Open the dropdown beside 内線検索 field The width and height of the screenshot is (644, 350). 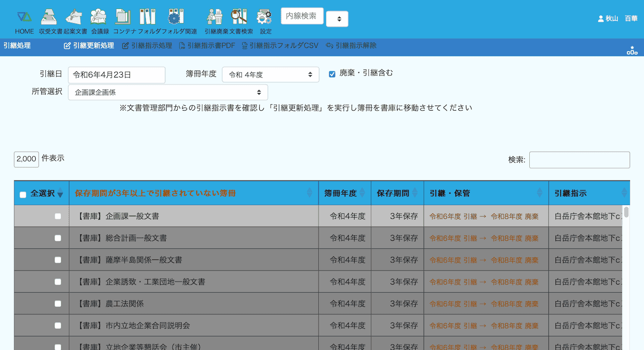337,19
